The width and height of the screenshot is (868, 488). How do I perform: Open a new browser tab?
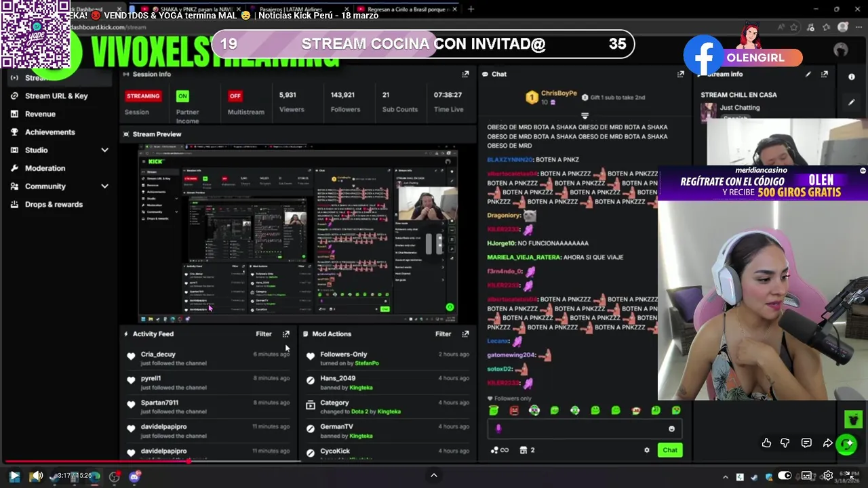coord(471,9)
